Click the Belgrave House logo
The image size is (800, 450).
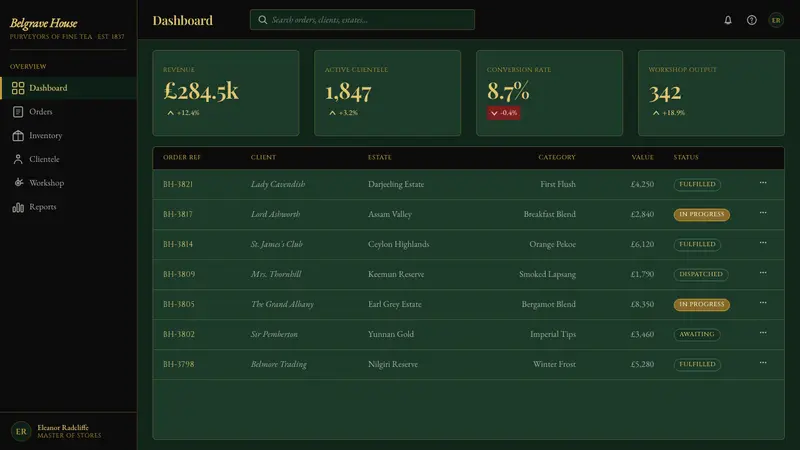coord(43,23)
